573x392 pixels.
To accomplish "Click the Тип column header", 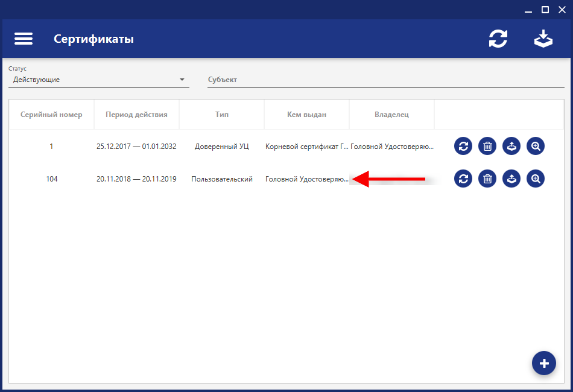I will 222,115.
